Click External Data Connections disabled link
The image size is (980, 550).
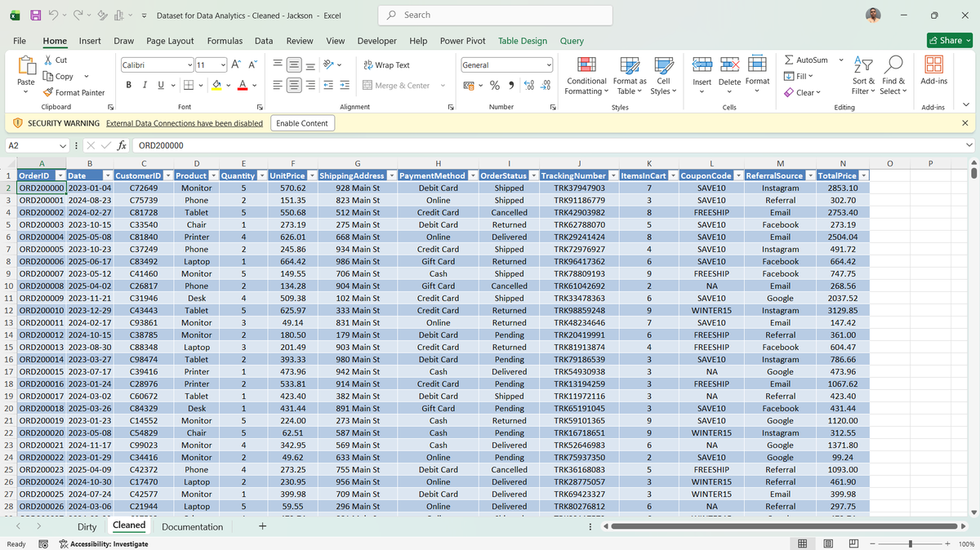click(185, 123)
